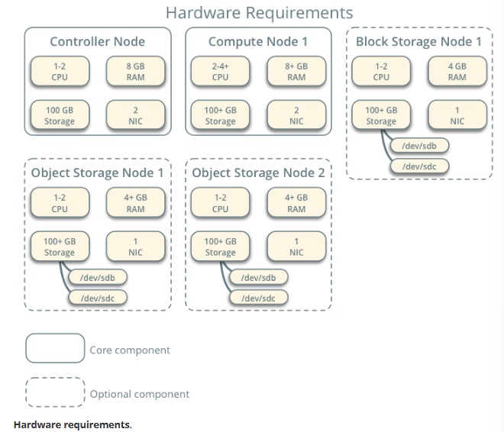
Task: Click the Optional component dashed legend box
Action: 55,392
